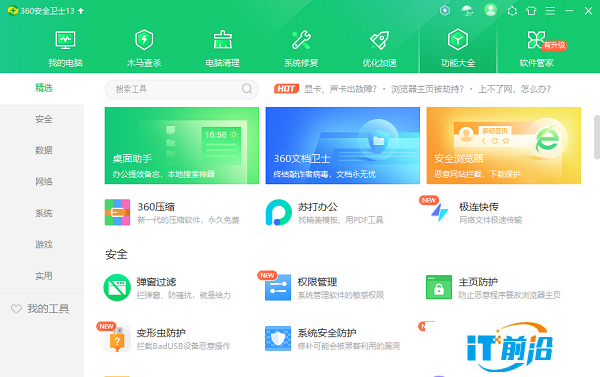
Task: Open 弹窗过滤 popup filter icon
Action: pyautogui.click(x=117, y=287)
